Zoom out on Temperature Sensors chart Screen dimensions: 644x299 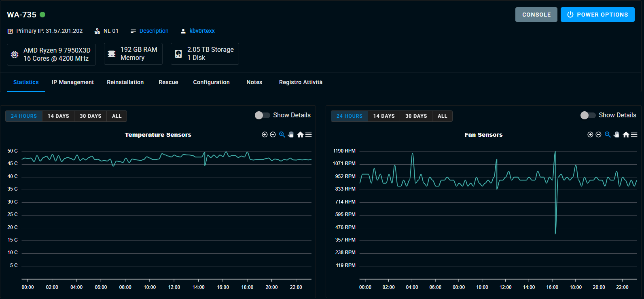(273, 135)
